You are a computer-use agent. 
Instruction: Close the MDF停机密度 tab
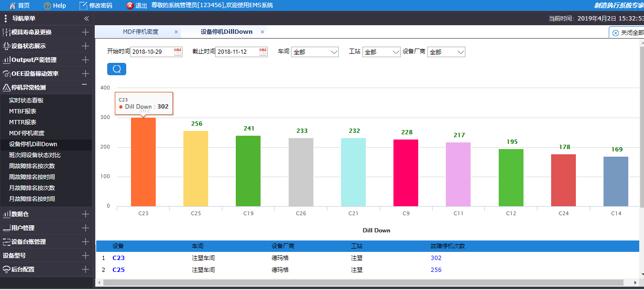[176, 32]
